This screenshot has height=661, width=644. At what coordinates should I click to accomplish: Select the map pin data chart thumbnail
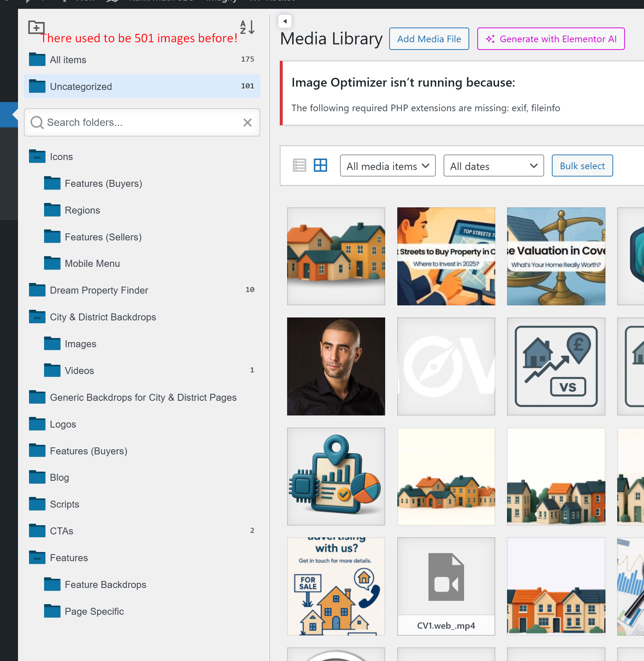click(x=336, y=476)
